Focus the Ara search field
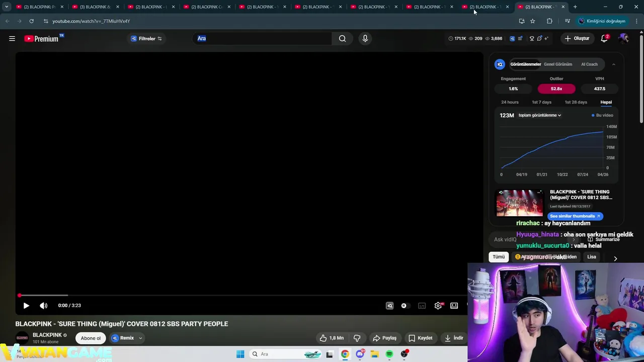Screen dimensions: 644x362 pos(262,39)
